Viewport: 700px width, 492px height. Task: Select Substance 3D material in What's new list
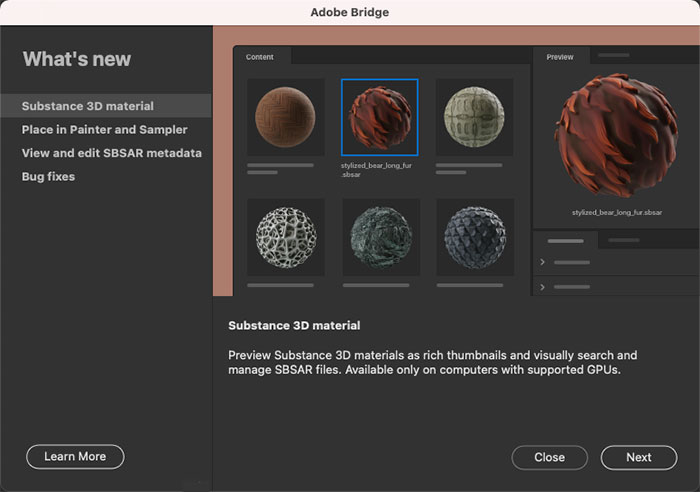[x=106, y=106]
